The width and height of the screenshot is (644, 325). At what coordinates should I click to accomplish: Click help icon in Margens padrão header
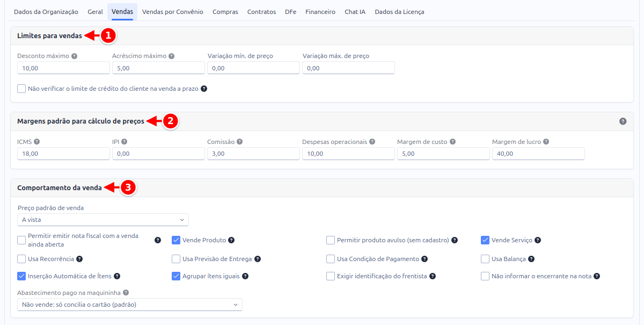pyautogui.click(x=623, y=121)
